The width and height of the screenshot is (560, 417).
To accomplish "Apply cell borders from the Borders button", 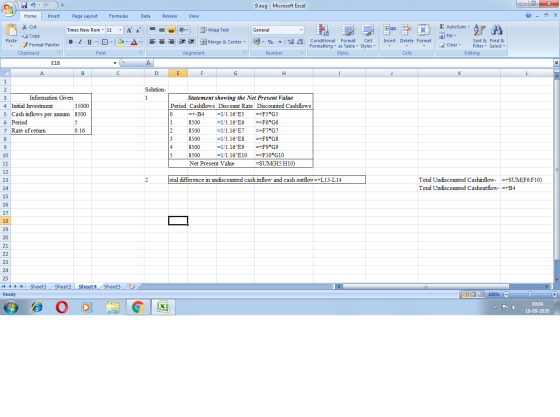I will 105,42.
